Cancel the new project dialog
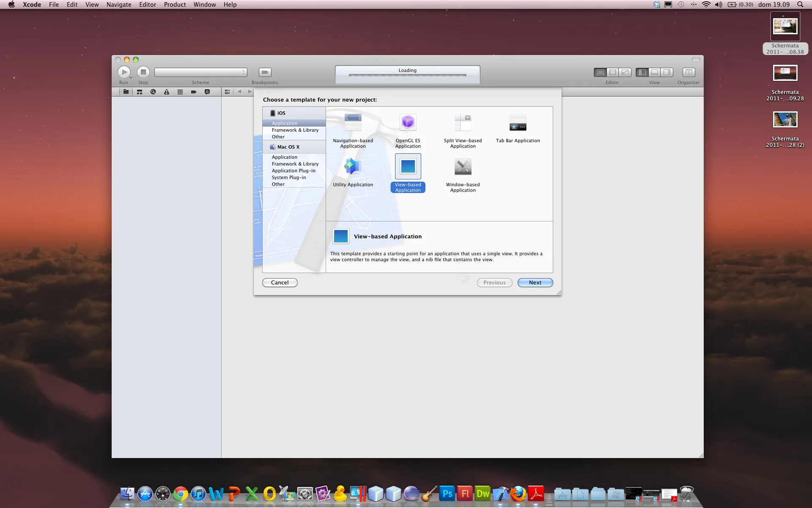This screenshot has width=812, height=508. point(280,282)
